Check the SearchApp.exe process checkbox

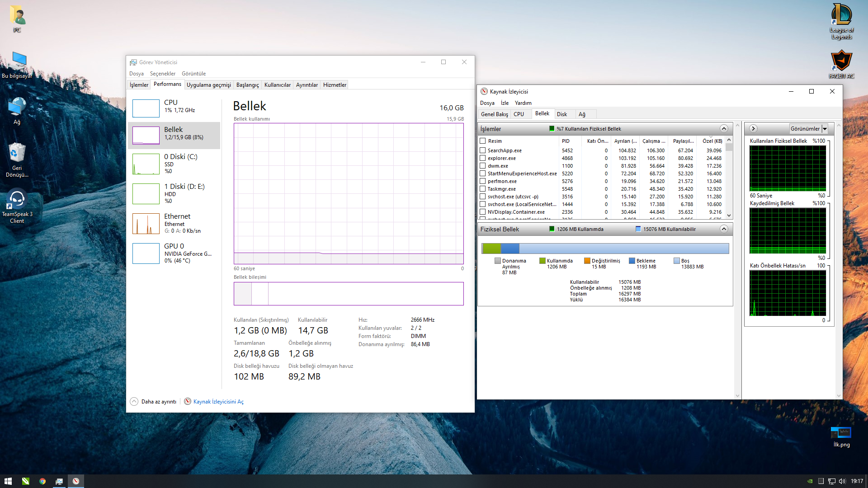[483, 150]
